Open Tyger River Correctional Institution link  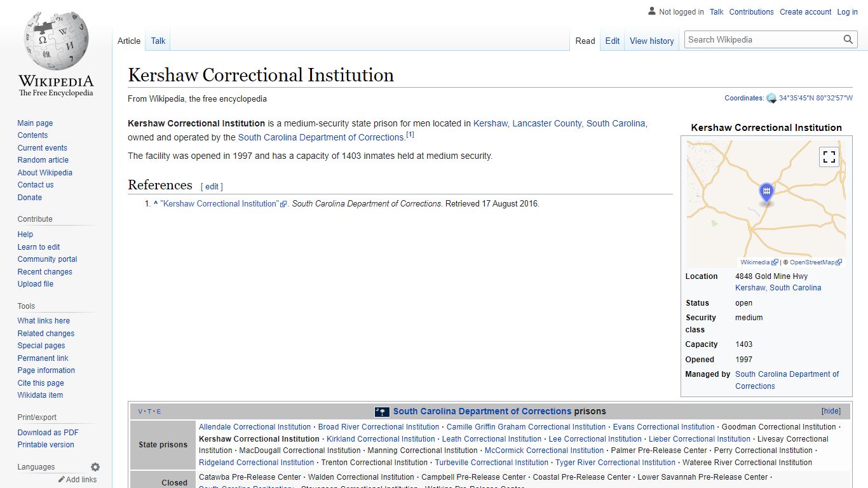616,463
